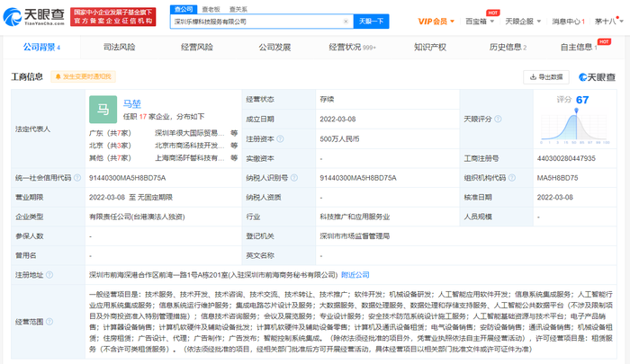Image resolution: width=630 pixels, height=364 pixels.
Task: Select the 经营状况 tab
Action: [353, 48]
